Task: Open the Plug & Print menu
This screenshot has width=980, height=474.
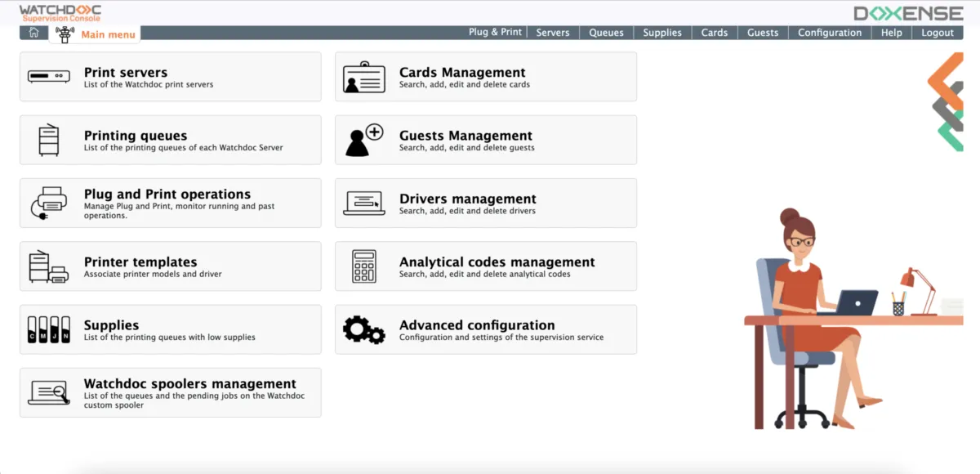Action: [x=495, y=33]
